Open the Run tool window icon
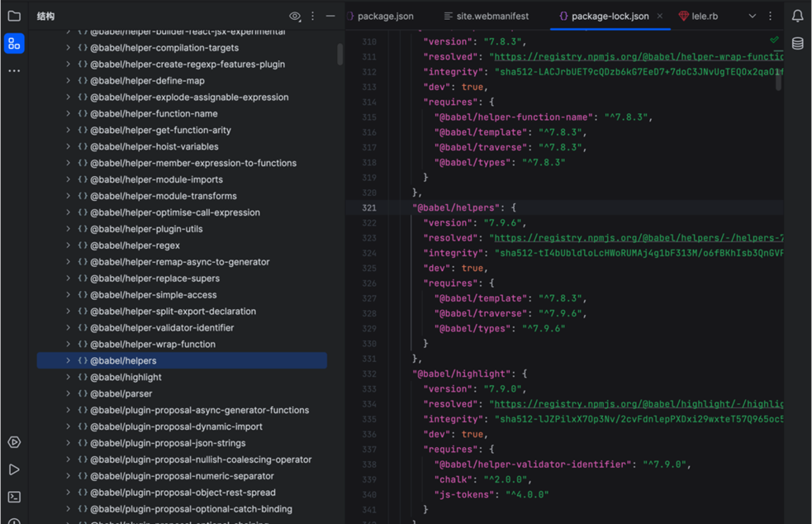Image resolution: width=812 pixels, height=524 pixels. [x=14, y=469]
